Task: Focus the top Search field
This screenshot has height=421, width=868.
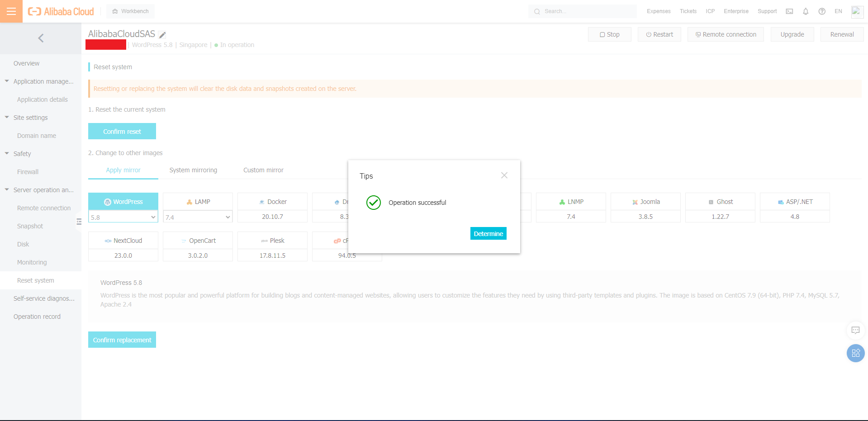Action: pyautogui.click(x=583, y=11)
